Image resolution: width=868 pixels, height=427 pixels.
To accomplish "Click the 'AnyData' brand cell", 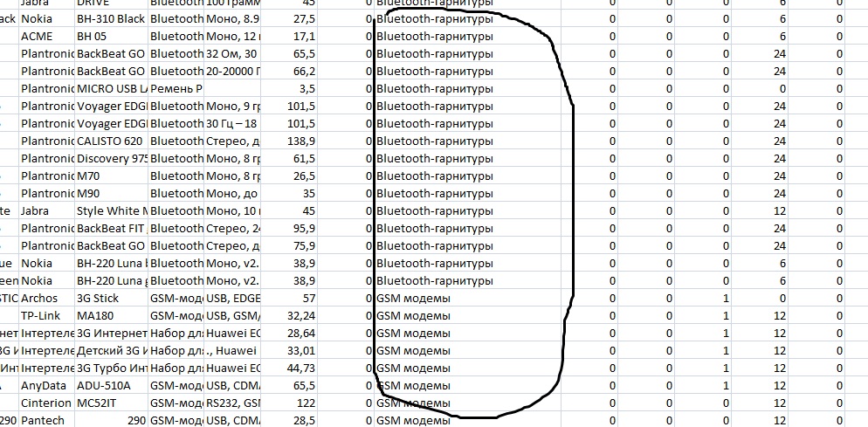I will [x=47, y=385].
